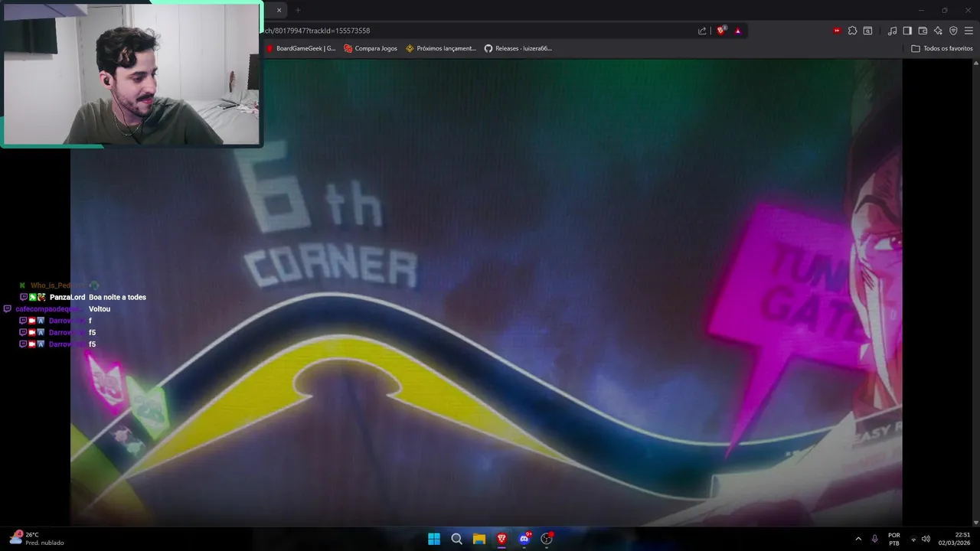Close the current browser tab
Image resolution: width=980 pixels, height=551 pixels.
279,10
